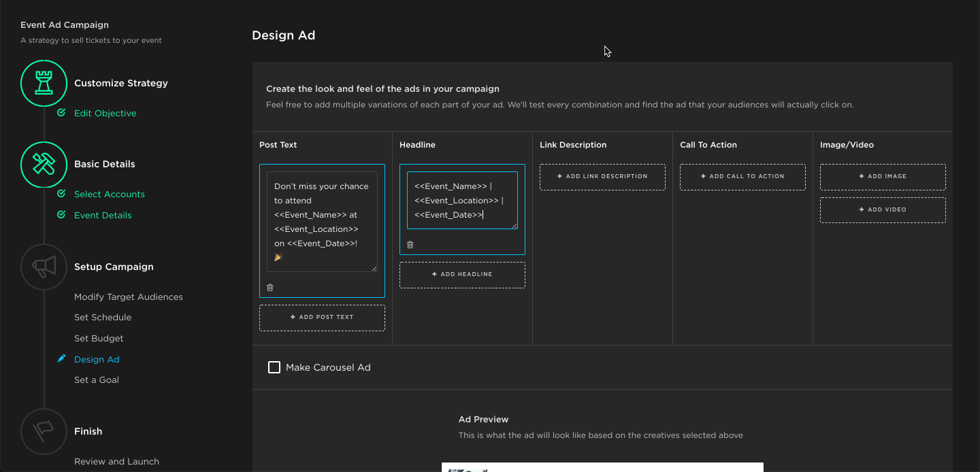The height and width of the screenshot is (472, 980).
Task: Click the Post Text column header
Action: point(278,145)
